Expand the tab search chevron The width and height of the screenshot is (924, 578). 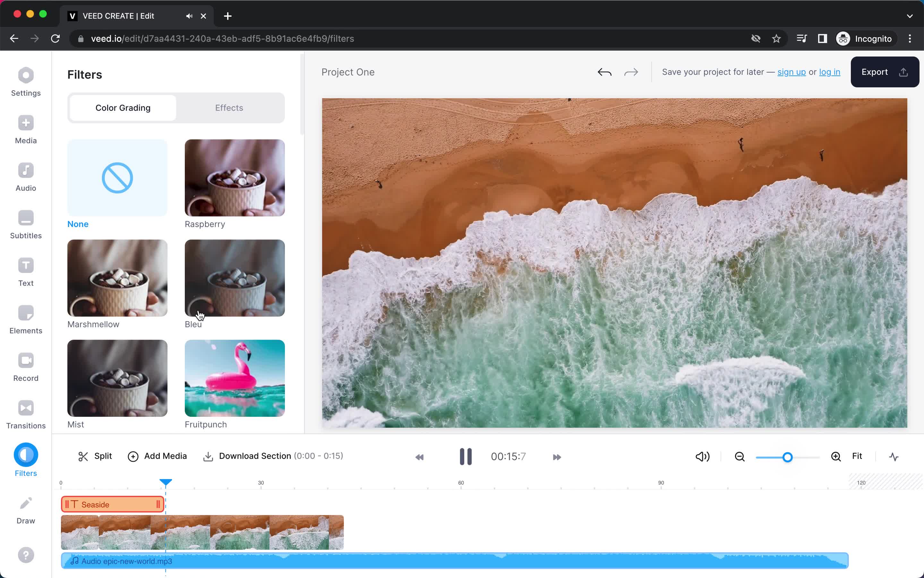click(910, 16)
